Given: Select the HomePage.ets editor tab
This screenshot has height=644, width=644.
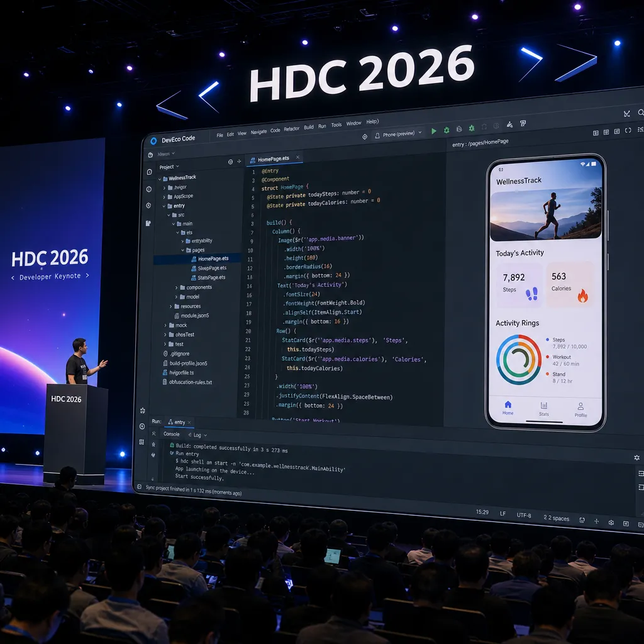Looking at the screenshot, I should [x=273, y=159].
